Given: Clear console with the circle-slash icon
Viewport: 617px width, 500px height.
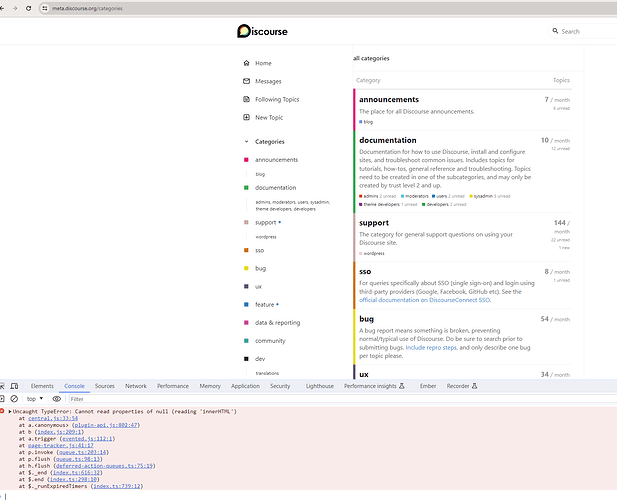Looking at the screenshot, I should tap(14, 399).
